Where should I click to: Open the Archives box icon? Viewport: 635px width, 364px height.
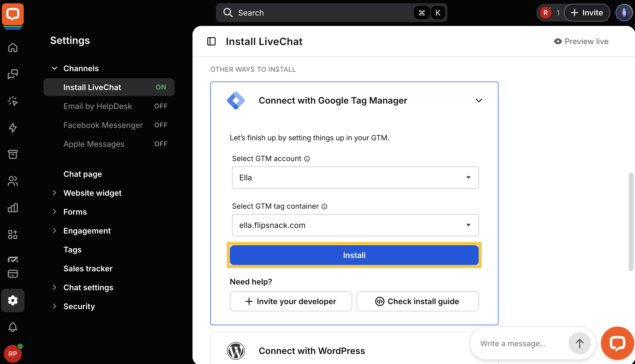coord(13,154)
